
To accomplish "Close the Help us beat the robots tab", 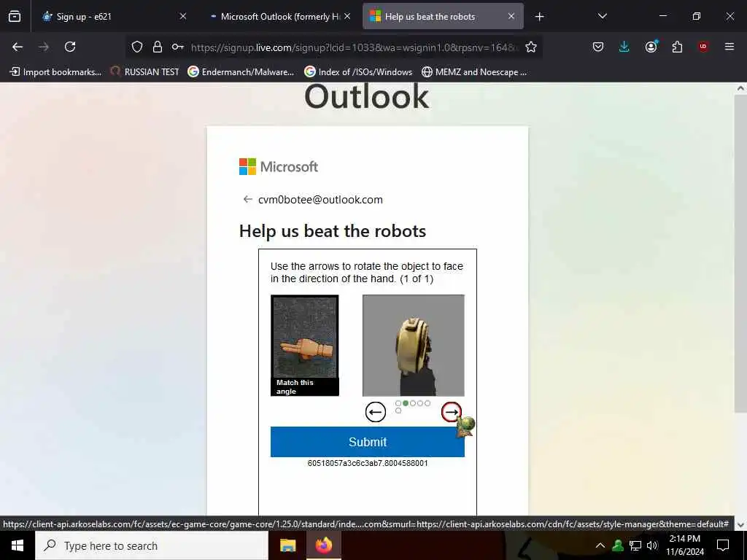I will tap(511, 16).
